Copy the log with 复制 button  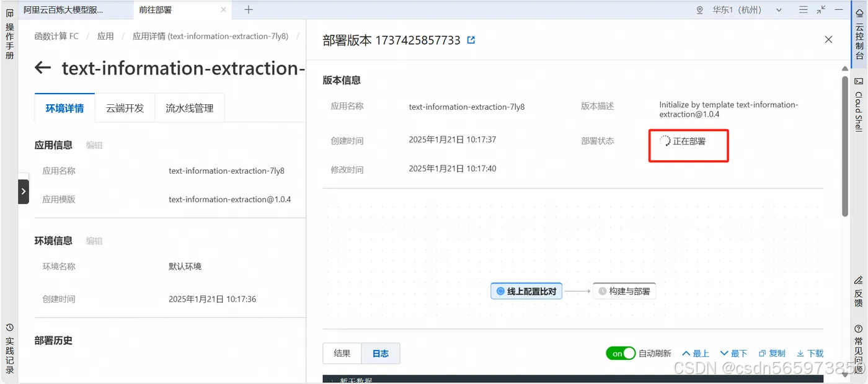773,354
